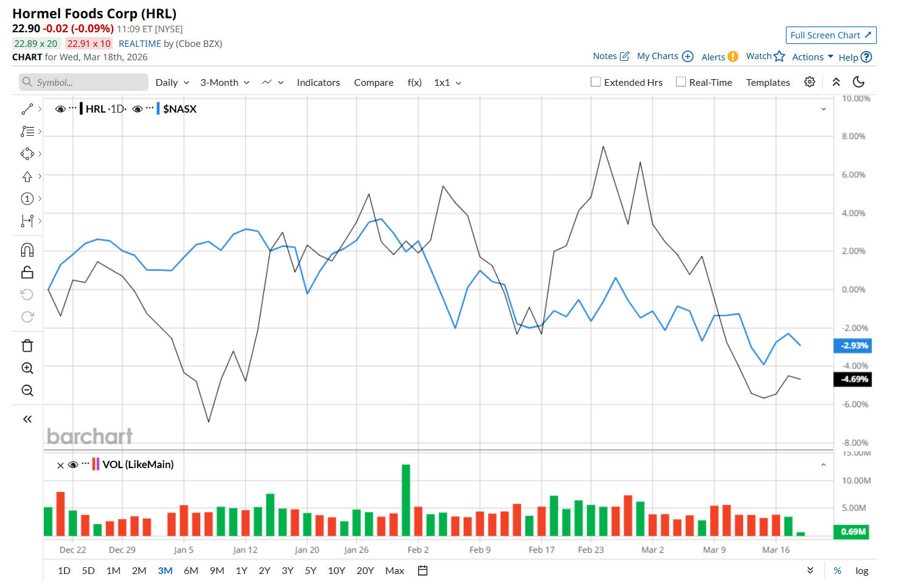
Task: Click the $NASX blue color marker
Action: pos(158,109)
